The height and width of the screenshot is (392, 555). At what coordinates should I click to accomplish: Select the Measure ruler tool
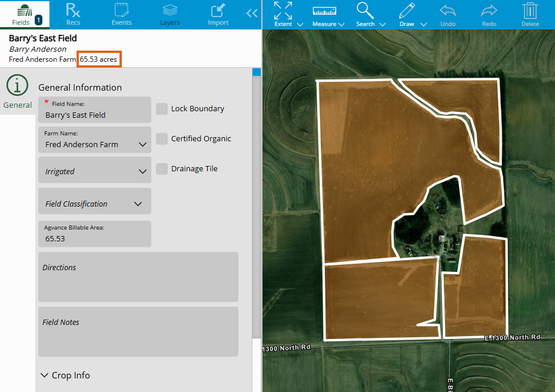(324, 11)
